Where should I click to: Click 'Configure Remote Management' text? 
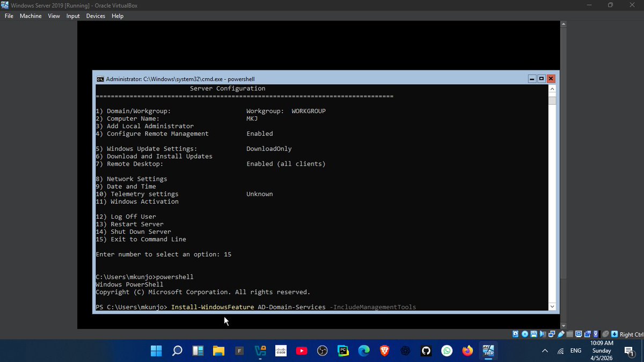[x=158, y=134]
